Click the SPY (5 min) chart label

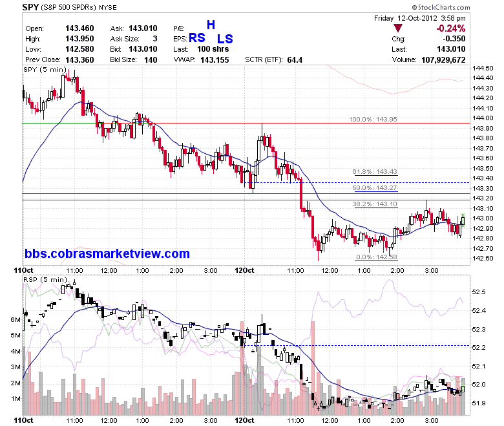tap(45, 69)
